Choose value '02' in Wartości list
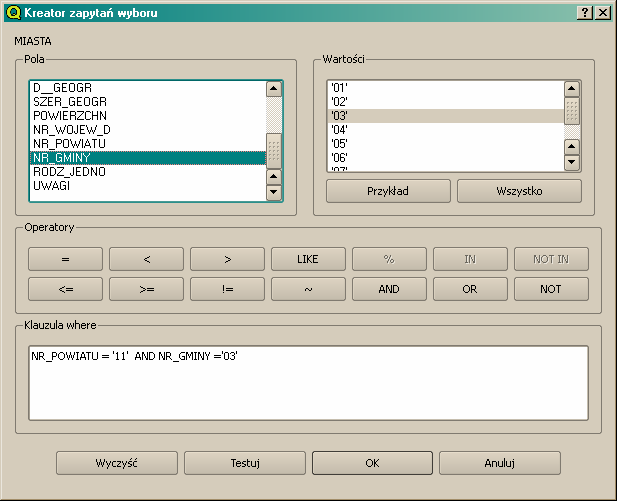 [445, 102]
